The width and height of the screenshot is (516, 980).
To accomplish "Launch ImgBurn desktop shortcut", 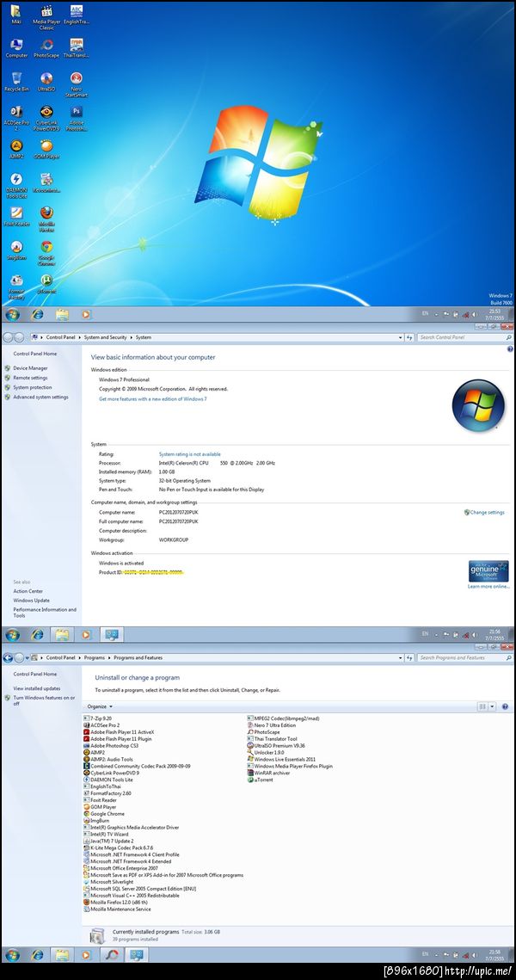I will [x=16, y=250].
